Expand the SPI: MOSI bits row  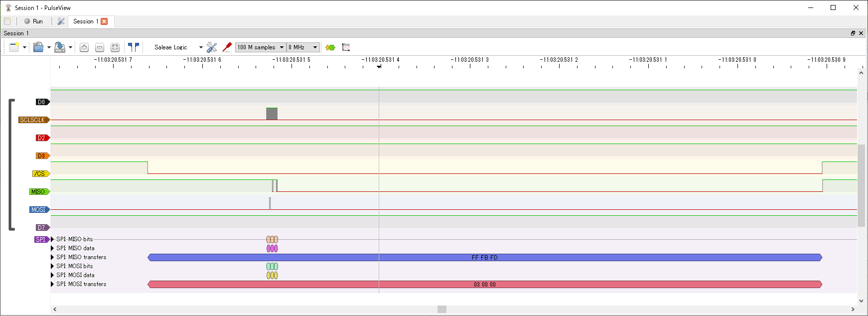(52, 266)
